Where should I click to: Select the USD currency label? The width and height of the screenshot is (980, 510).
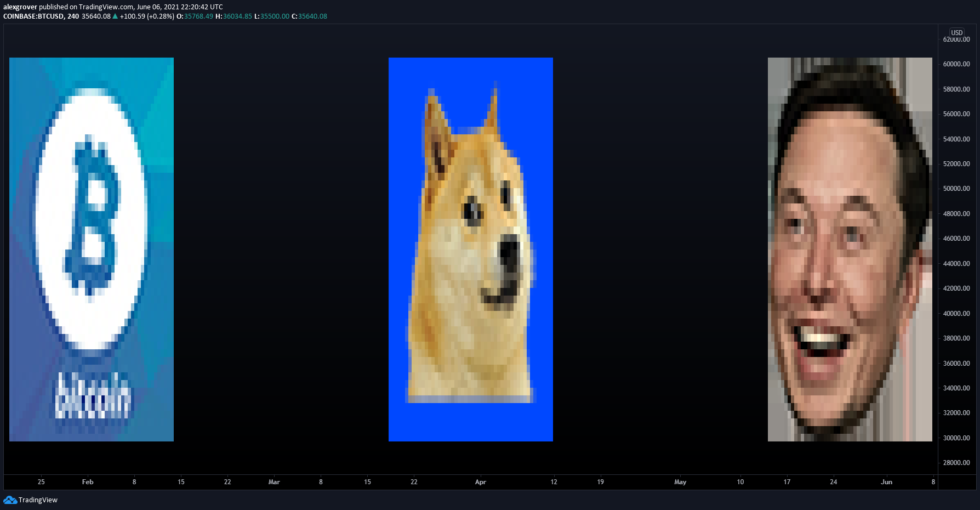coord(956,32)
